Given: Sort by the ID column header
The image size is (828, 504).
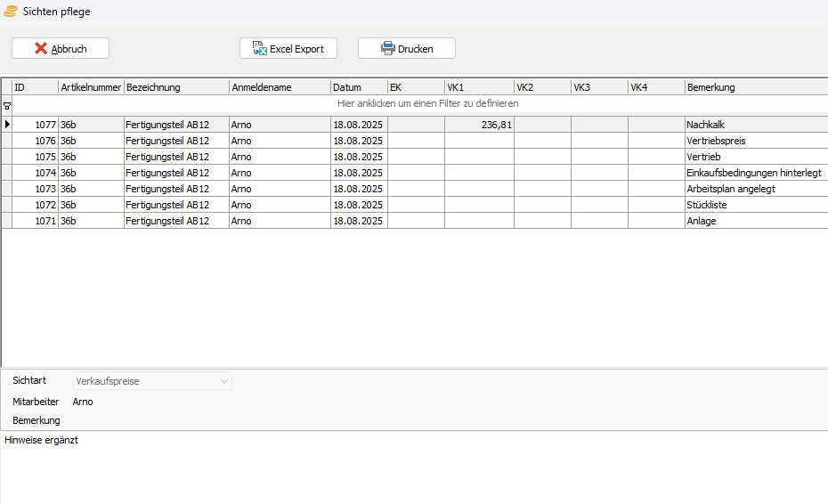Looking at the screenshot, I should click(x=35, y=87).
